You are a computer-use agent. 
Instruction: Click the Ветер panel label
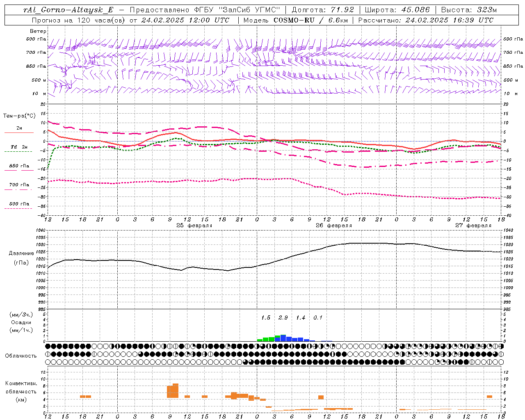pyautogui.click(x=38, y=31)
